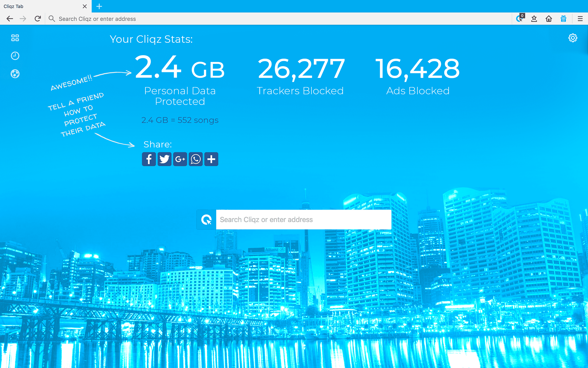
Task: Click the bookmarks star toolbar icon
Action: pyautogui.click(x=534, y=19)
